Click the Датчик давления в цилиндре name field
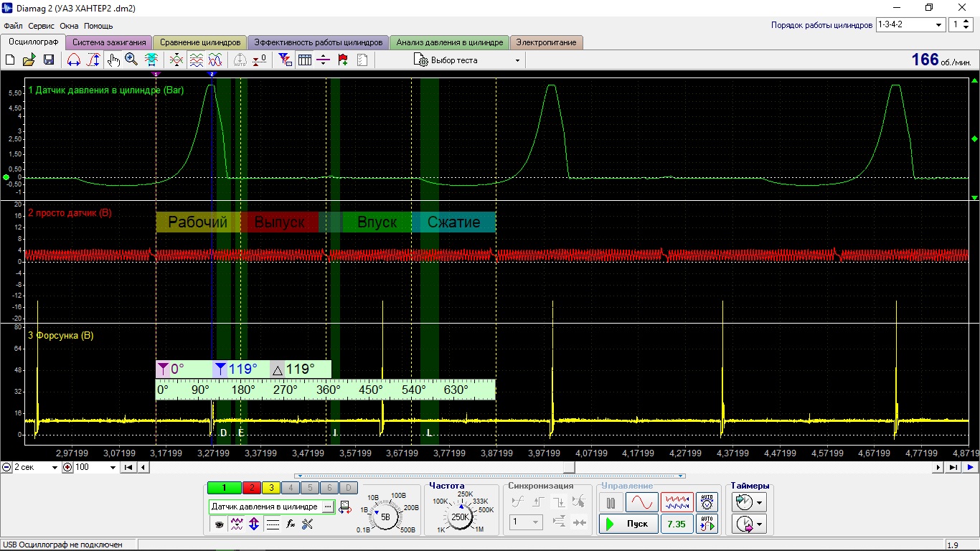 [x=265, y=507]
